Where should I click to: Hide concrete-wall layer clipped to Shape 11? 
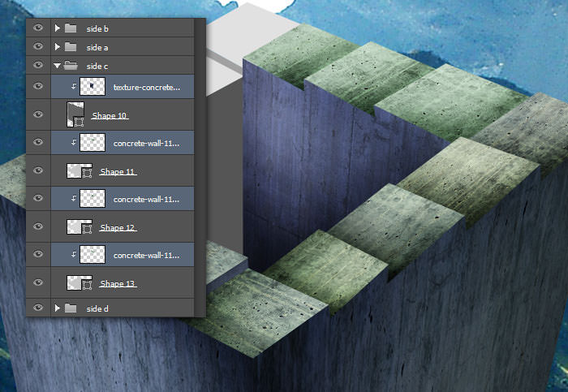pyautogui.click(x=38, y=142)
